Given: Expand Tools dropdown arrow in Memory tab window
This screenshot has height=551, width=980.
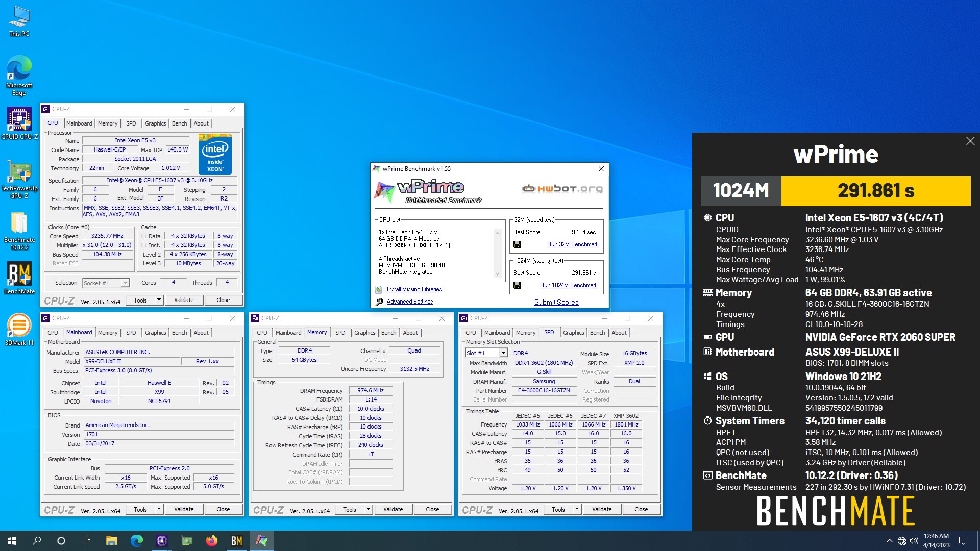Looking at the screenshot, I should tap(368, 509).
